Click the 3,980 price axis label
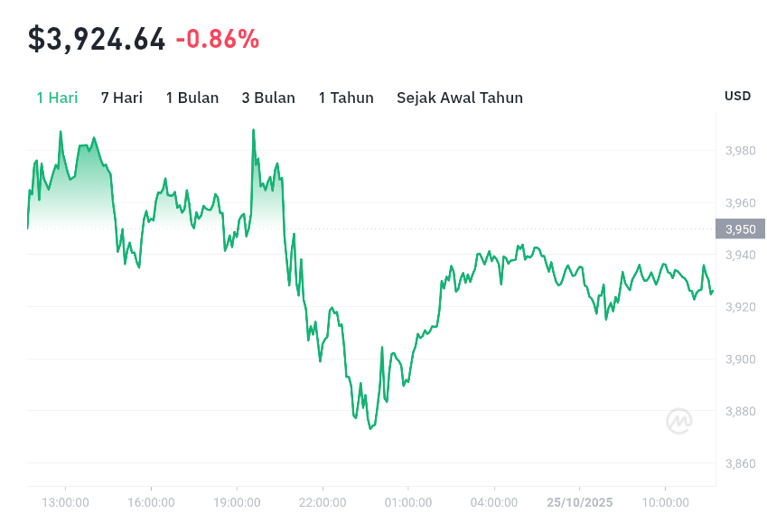The width and height of the screenshot is (767, 532). 741,150
